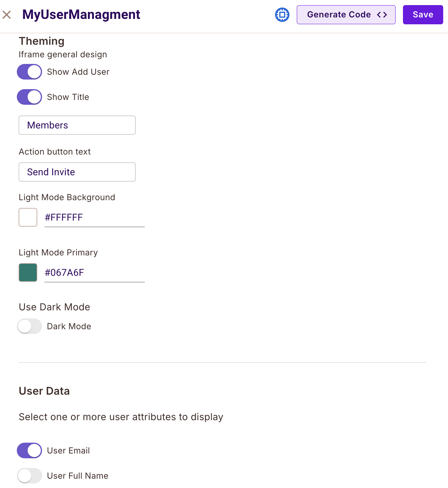Save the user management configuration
Viewport: 448px width, 488px height.
pos(422,15)
